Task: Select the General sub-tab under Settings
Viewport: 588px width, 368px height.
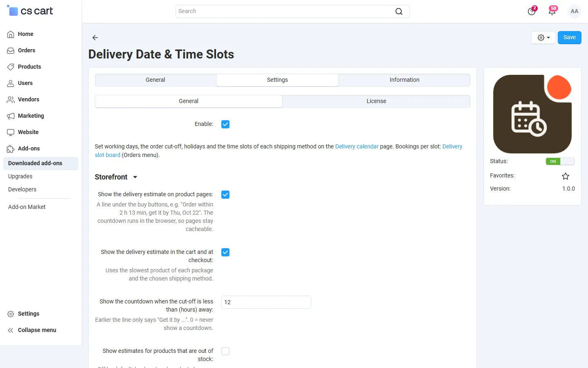Action: [x=189, y=101]
